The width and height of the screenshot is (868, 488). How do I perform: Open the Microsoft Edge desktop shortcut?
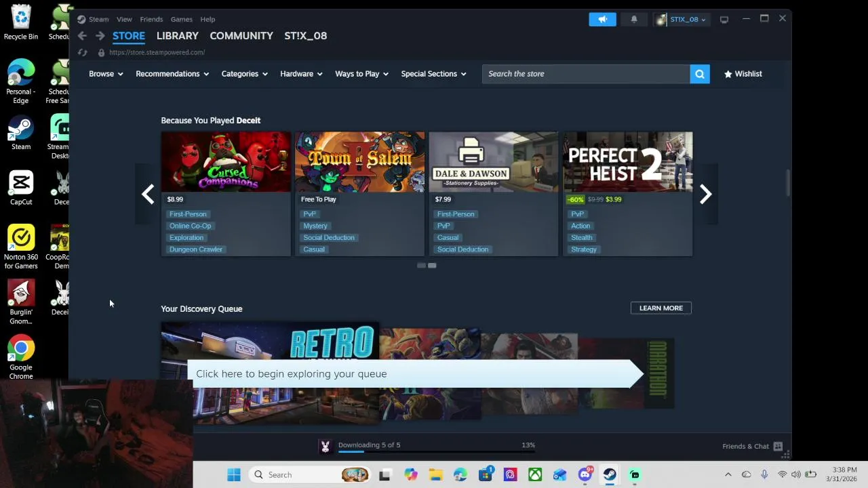21,82
